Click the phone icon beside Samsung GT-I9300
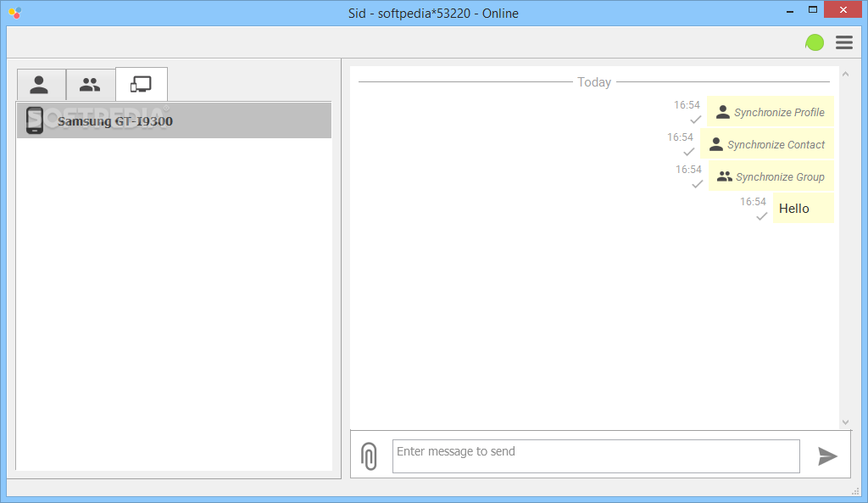Image resolution: width=868 pixels, height=503 pixels. [34, 120]
